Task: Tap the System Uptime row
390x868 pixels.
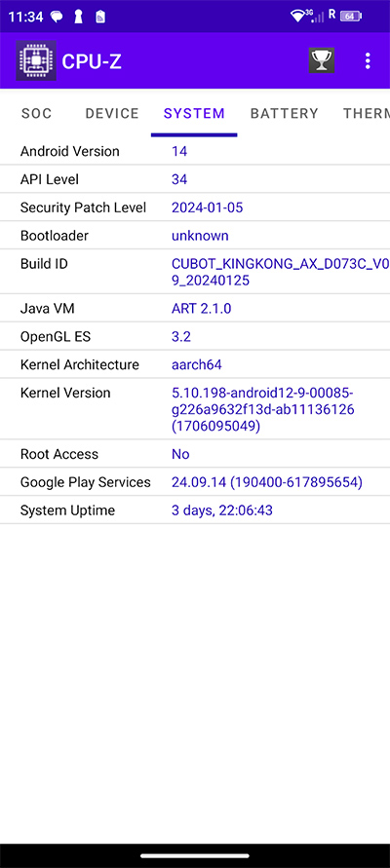Action: click(x=195, y=509)
